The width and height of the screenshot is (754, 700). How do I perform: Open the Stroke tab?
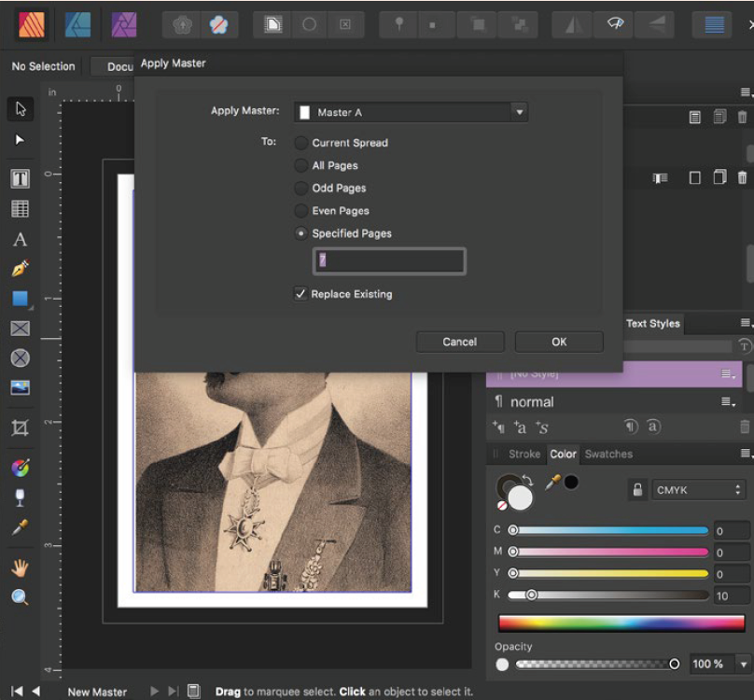pyautogui.click(x=524, y=454)
